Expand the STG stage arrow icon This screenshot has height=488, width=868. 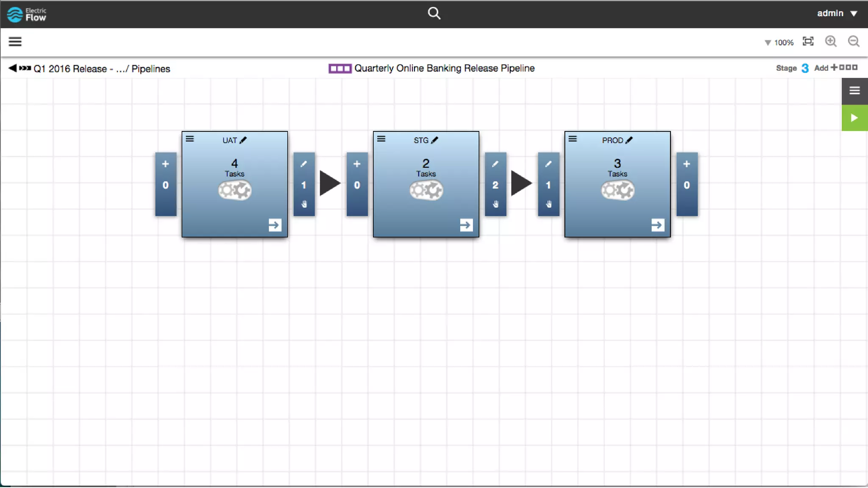click(x=466, y=225)
